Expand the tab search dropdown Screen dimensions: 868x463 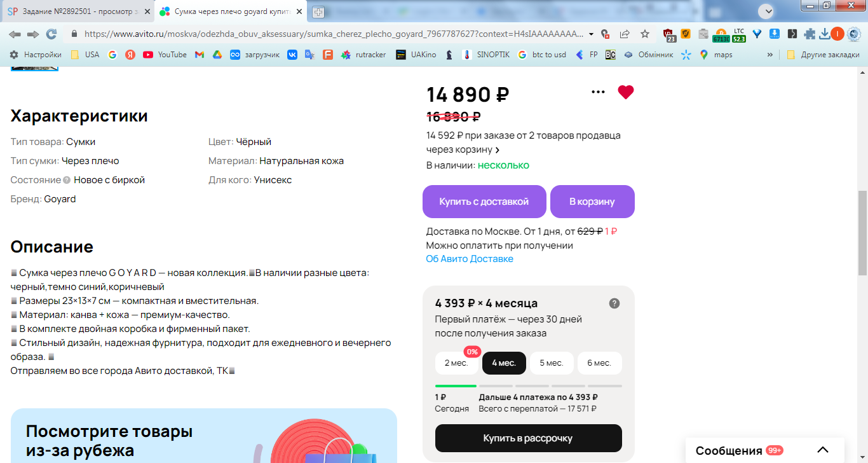click(768, 11)
